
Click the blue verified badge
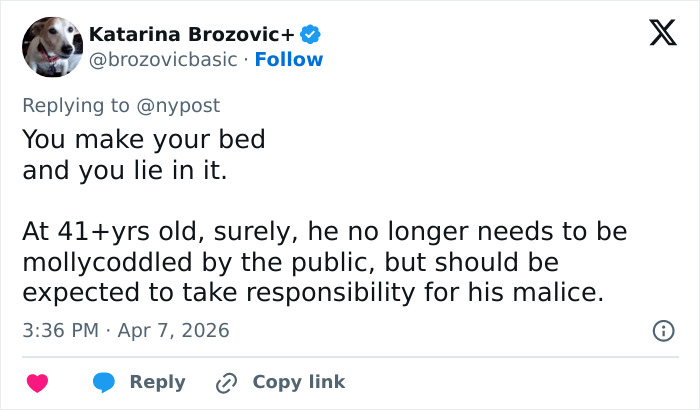(311, 35)
